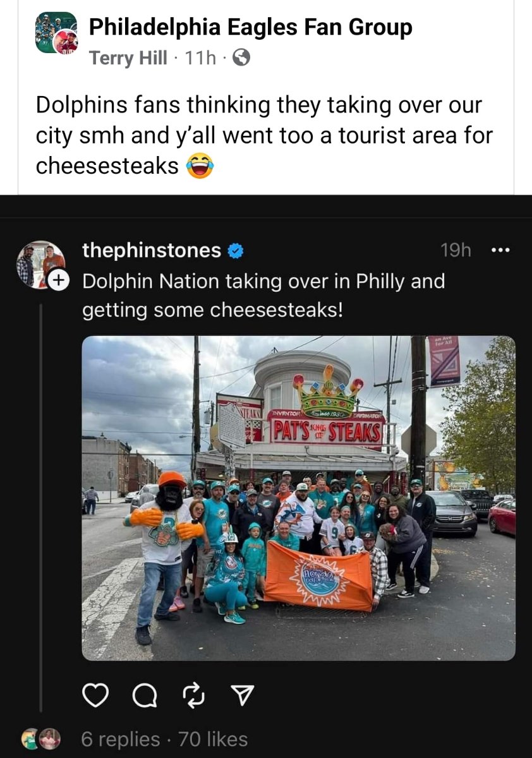
Task: View the 6 replies
Action: coord(121,738)
